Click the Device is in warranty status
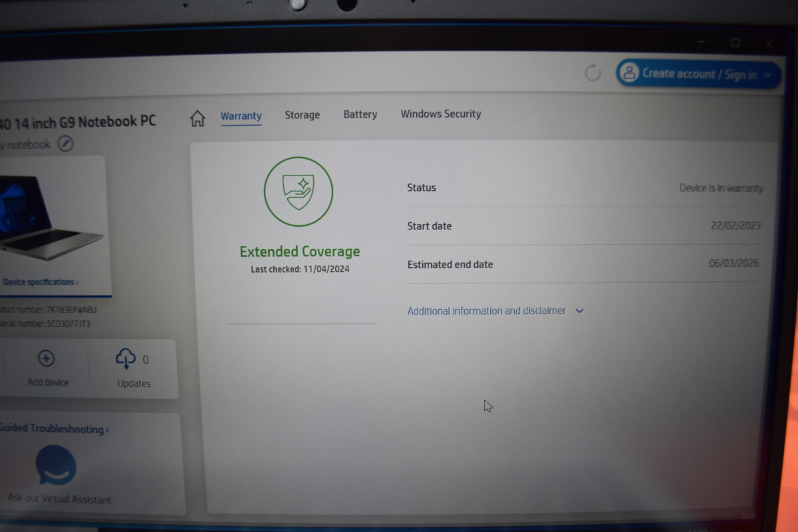 click(721, 188)
